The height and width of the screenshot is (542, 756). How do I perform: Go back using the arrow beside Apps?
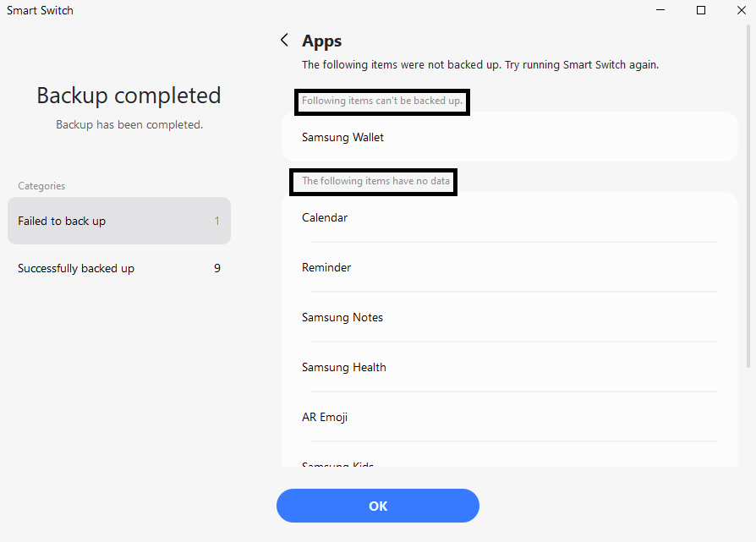click(x=284, y=40)
